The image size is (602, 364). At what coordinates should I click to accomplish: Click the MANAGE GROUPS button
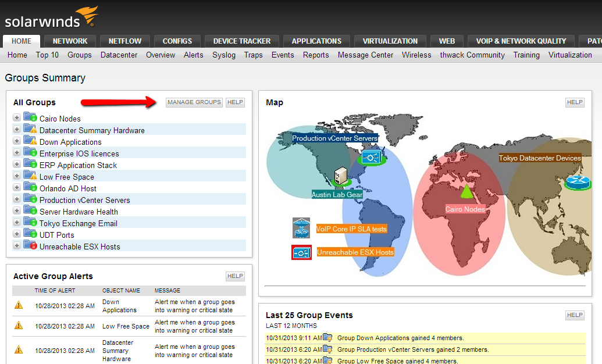(x=194, y=102)
